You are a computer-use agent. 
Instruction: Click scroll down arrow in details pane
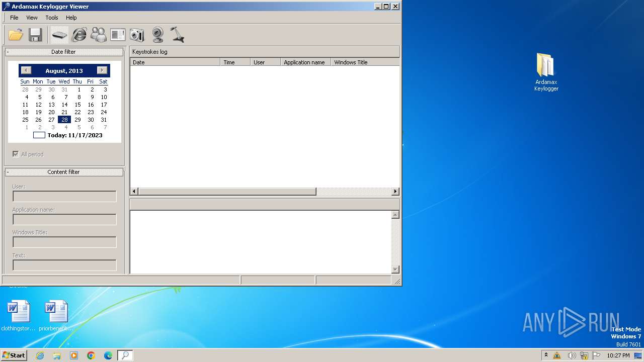click(x=395, y=269)
